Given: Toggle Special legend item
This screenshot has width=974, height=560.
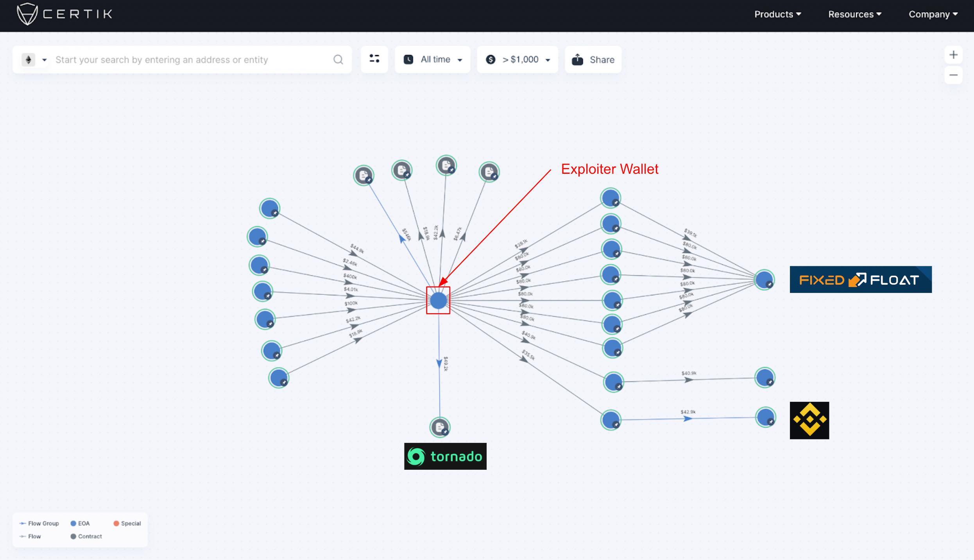Looking at the screenshot, I should [x=127, y=523].
